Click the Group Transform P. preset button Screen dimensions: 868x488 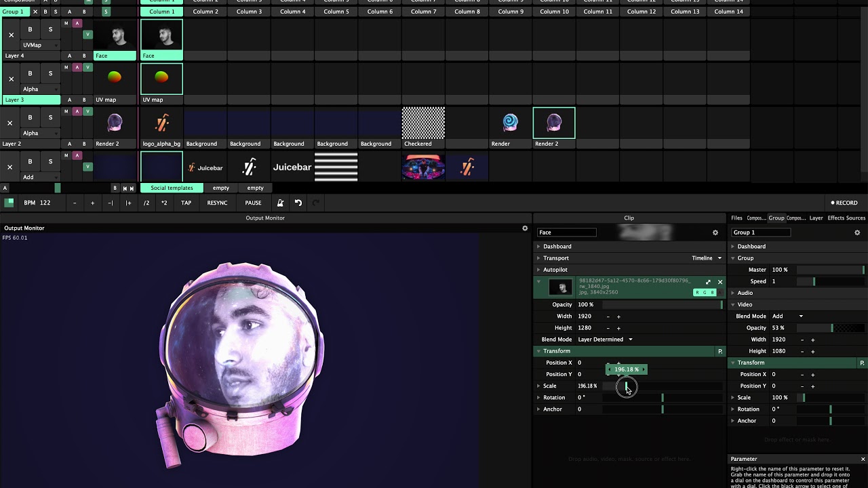point(862,363)
